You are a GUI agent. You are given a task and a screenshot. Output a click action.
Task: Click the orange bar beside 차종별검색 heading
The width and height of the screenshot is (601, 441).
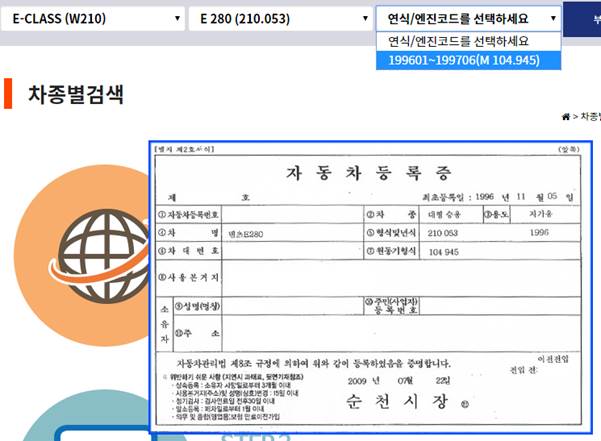pyautogui.click(x=7, y=94)
